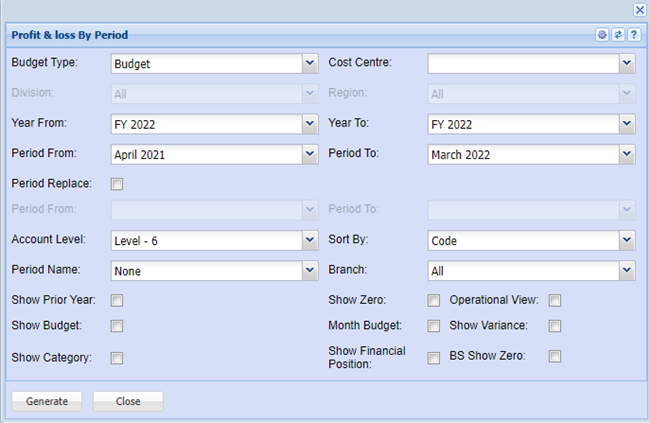Check the Show Category option
This screenshot has height=423, width=650.
(117, 357)
